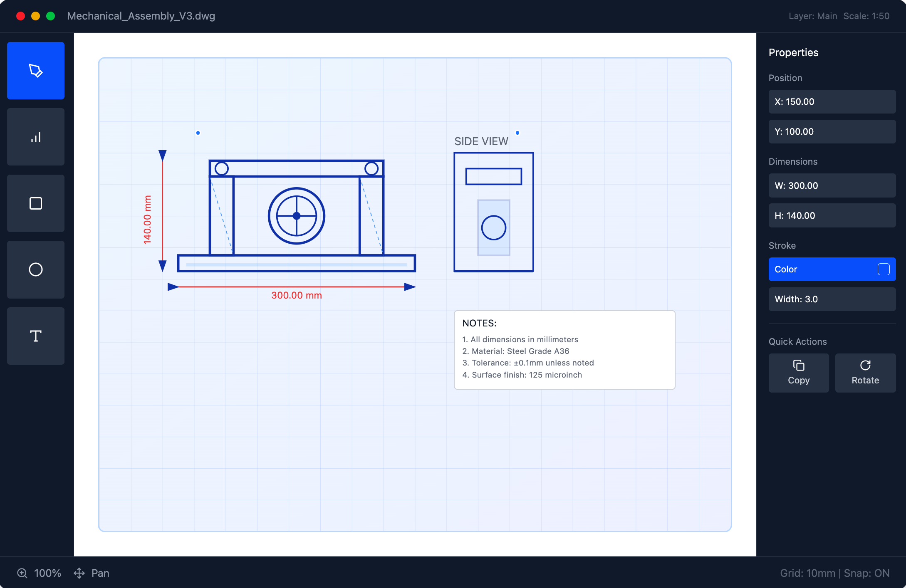
Task: Click the Pan move icon
Action: click(x=79, y=573)
